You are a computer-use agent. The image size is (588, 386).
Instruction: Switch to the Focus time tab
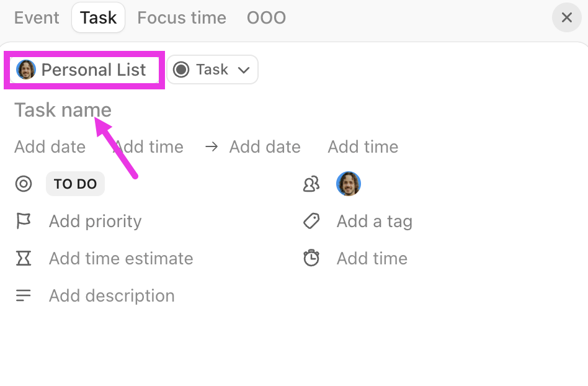coord(181,17)
